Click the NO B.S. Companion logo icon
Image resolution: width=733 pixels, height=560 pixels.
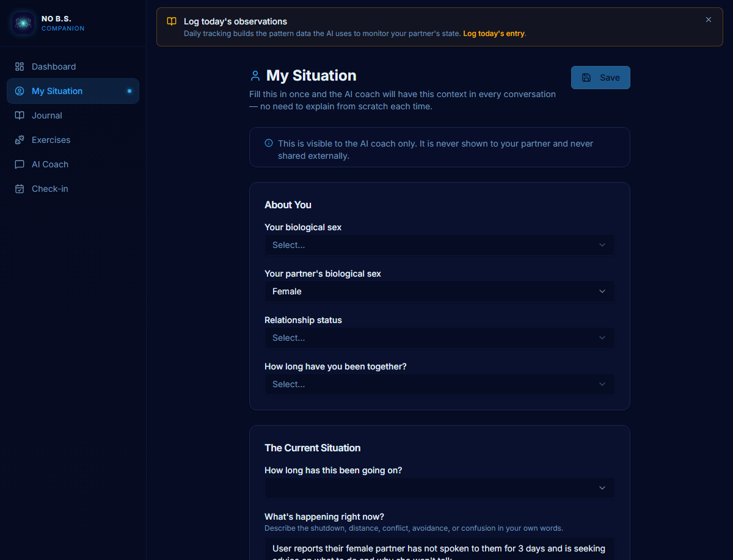[23, 23]
